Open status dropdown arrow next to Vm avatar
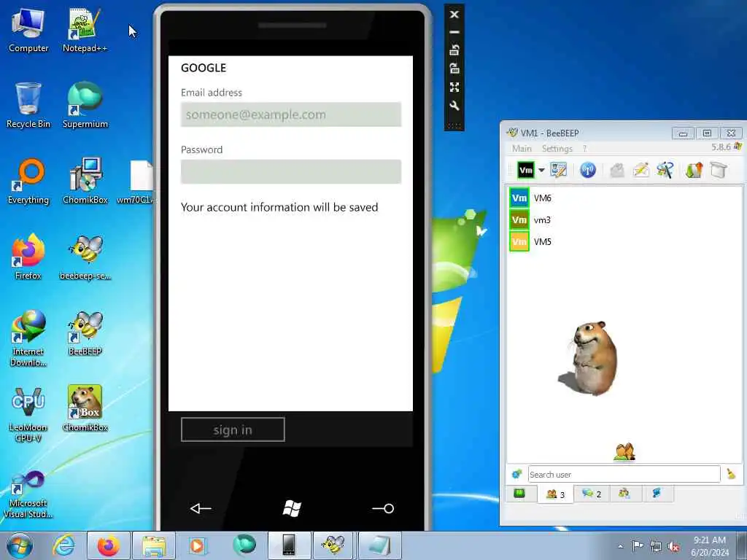Screen dimensions: 747x560 tap(542, 170)
